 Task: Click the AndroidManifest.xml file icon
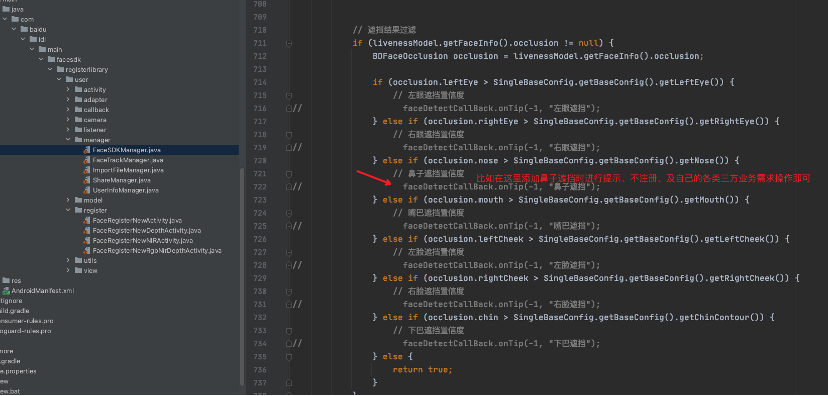coord(6,290)
